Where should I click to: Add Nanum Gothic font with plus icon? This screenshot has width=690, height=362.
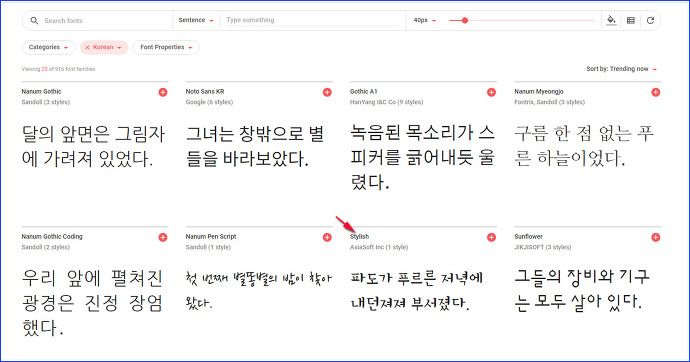163,92
